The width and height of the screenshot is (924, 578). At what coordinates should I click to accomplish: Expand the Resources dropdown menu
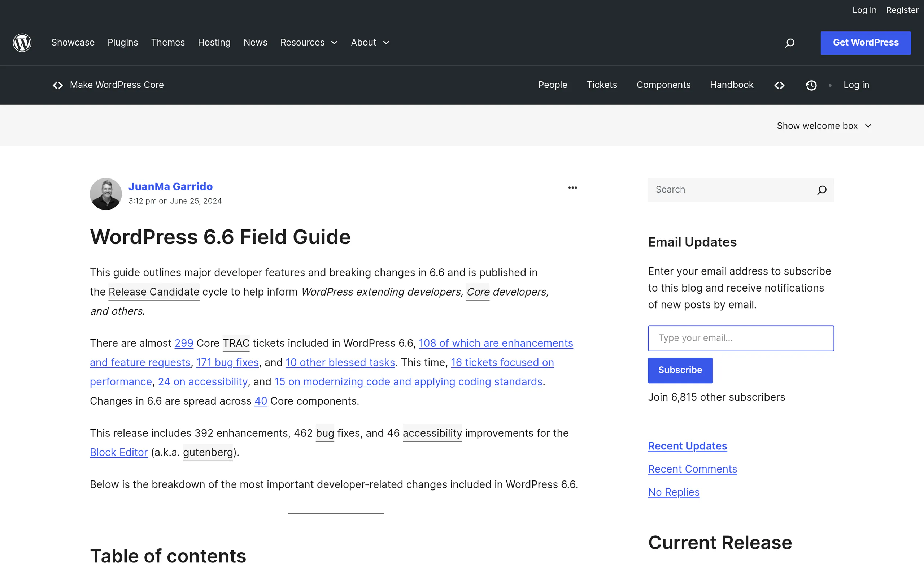pos(309,42)
